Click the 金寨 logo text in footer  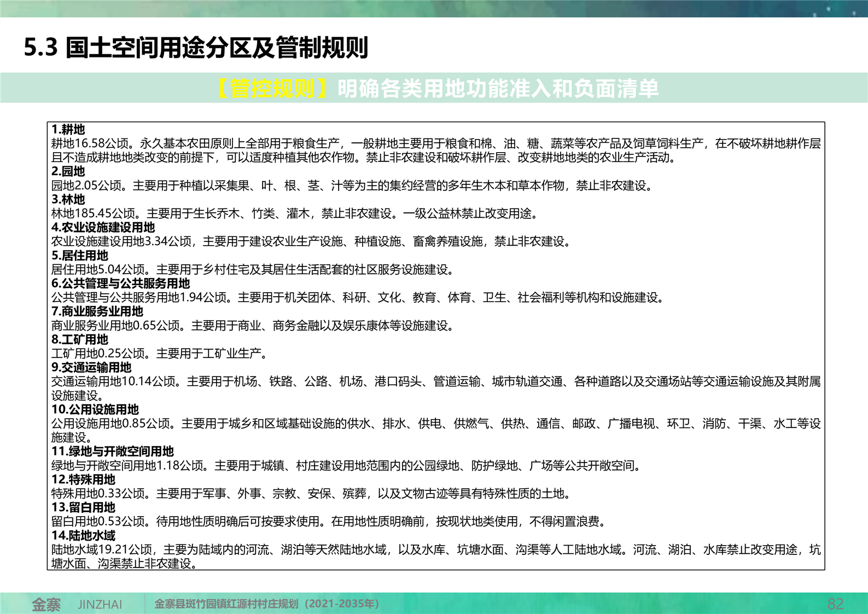tap(46, 604)
